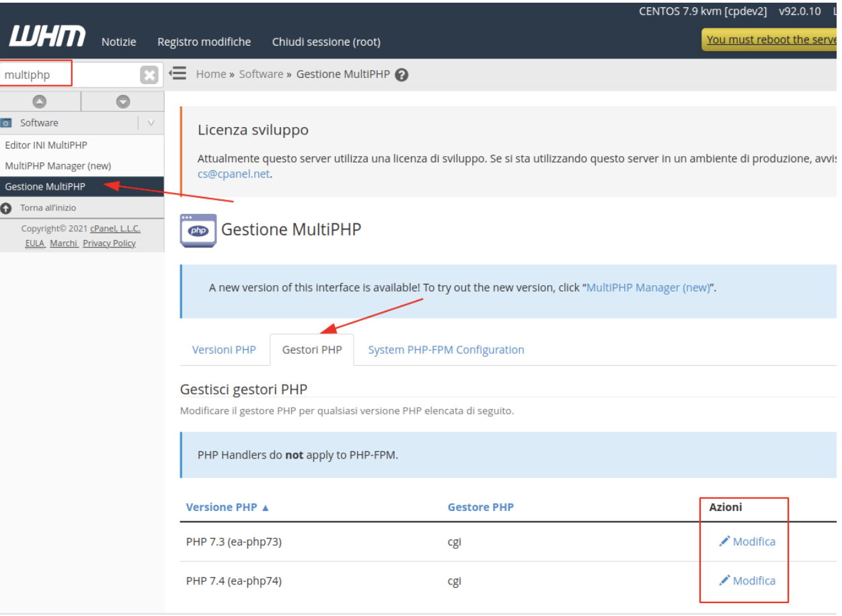Click the reboot server warning banner
842x616 pixels.
click(x=771, y=40)
